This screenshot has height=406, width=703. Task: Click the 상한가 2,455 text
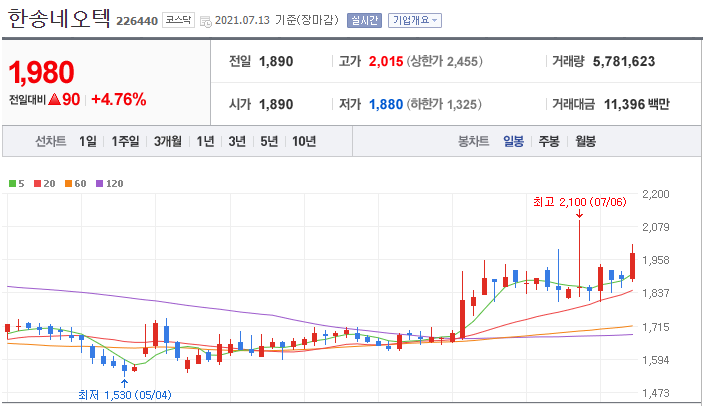[x=445, y=61]
